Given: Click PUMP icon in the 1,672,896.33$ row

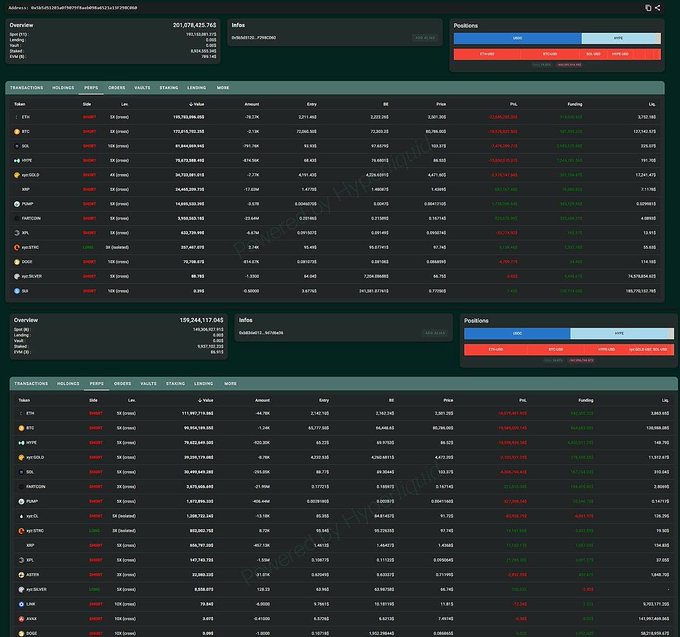Looking at the screenshot, I should 21,501.
